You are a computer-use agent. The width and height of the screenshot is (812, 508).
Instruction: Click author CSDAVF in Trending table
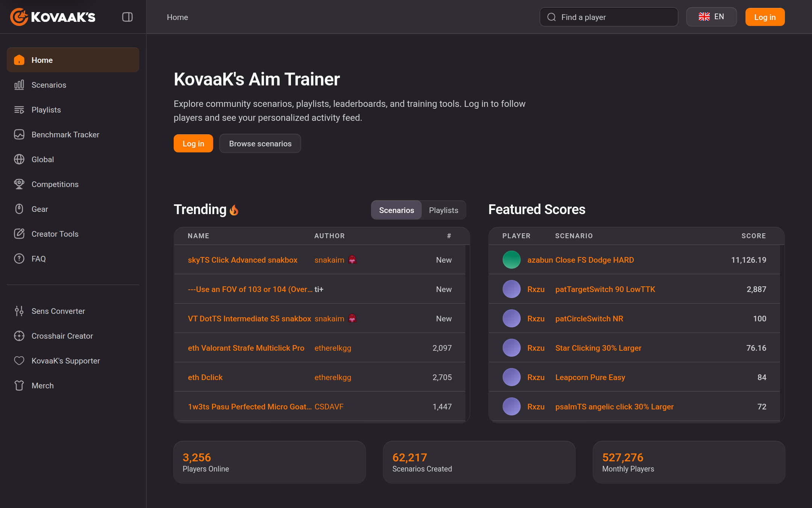point(329,406)
